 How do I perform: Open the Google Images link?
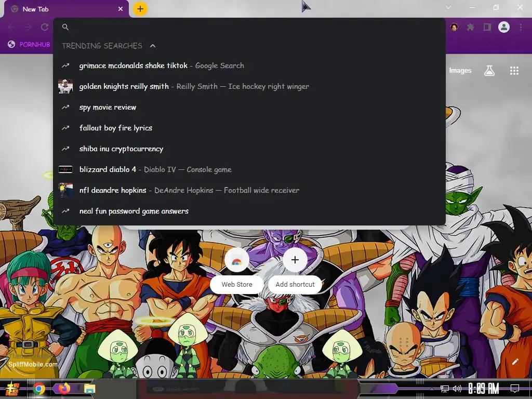(460, 71)
